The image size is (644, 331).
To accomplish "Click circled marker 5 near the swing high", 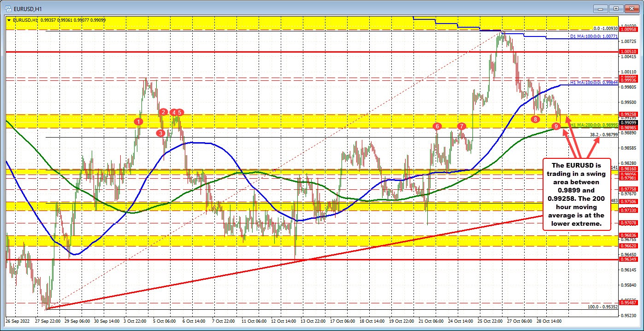I will [x=179, y=112].
